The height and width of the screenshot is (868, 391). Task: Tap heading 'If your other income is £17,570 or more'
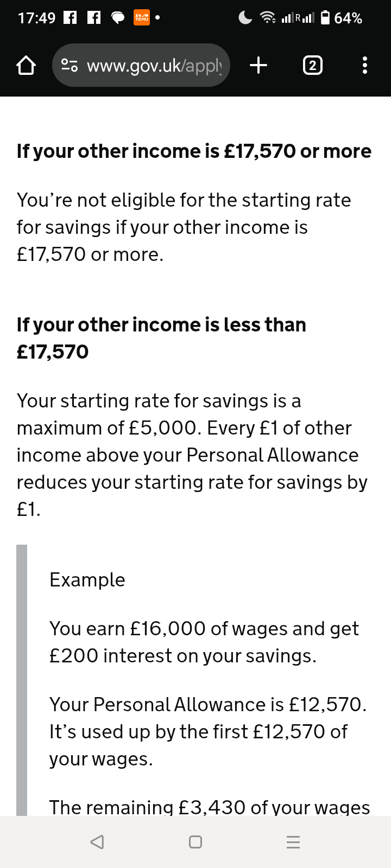point(194,151)
